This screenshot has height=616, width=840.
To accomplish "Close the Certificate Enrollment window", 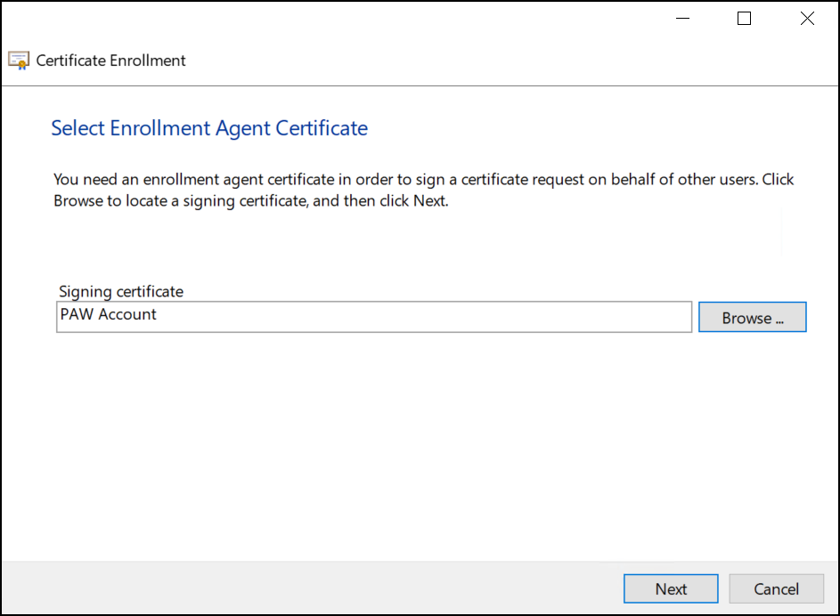I will point(807,18).
